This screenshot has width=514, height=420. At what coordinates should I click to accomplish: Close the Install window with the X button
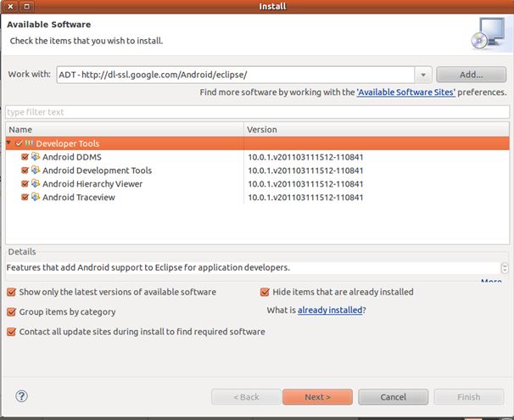point(10,6)
